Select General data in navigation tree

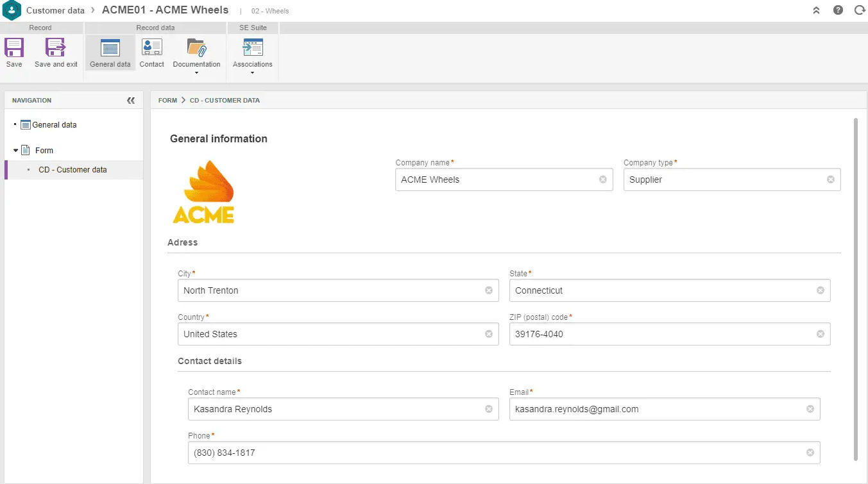(x=54, y=125)
